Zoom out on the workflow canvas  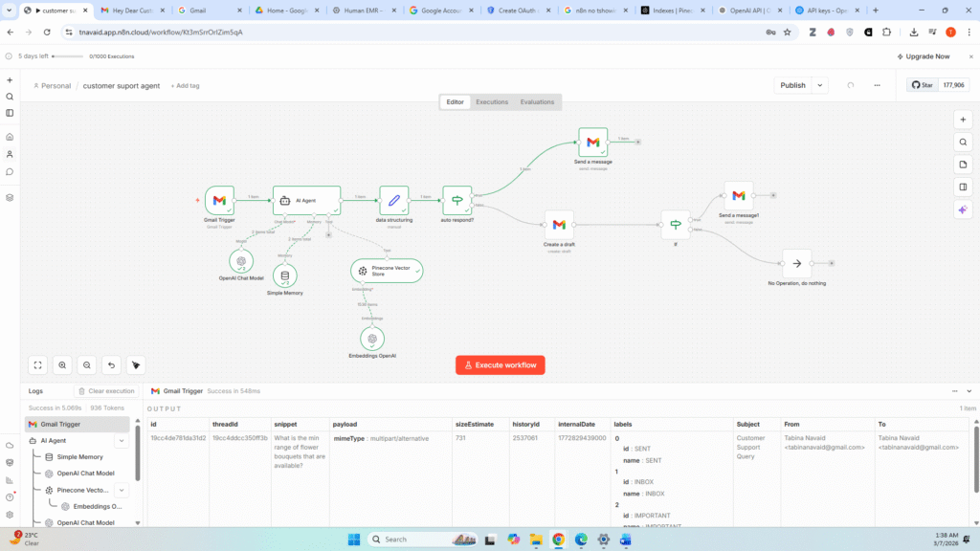point(87,364)
